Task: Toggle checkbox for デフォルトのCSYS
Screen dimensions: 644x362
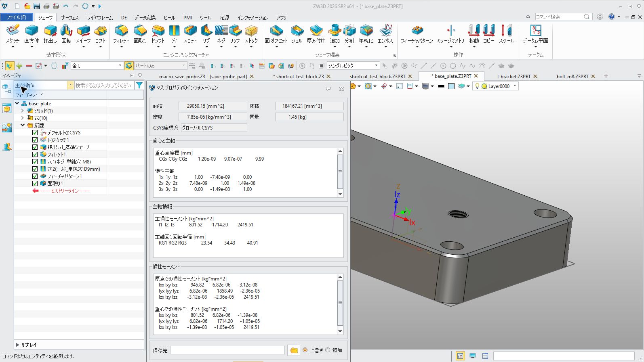Action: coord(35,132)
